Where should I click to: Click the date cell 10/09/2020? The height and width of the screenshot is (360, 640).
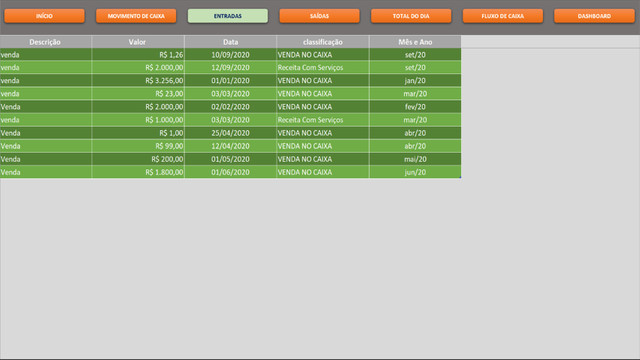(230, 54)
